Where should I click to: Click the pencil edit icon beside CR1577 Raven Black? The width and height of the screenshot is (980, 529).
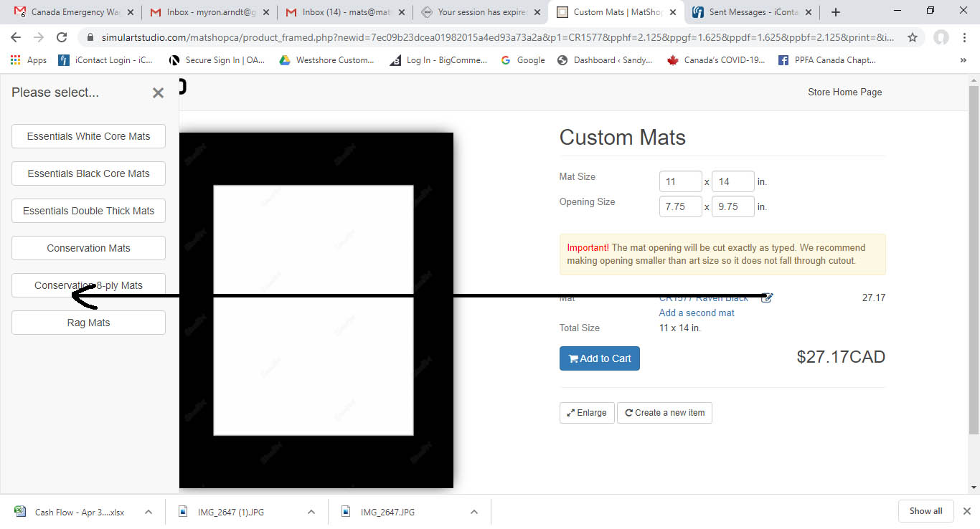coord(767,297)
